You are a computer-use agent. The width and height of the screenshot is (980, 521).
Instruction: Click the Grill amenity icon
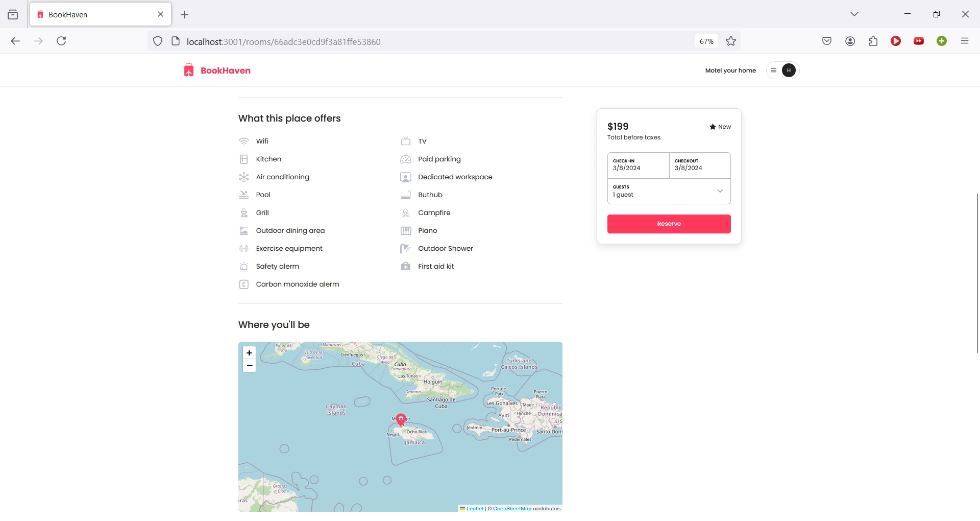click(x=244, y=213)
